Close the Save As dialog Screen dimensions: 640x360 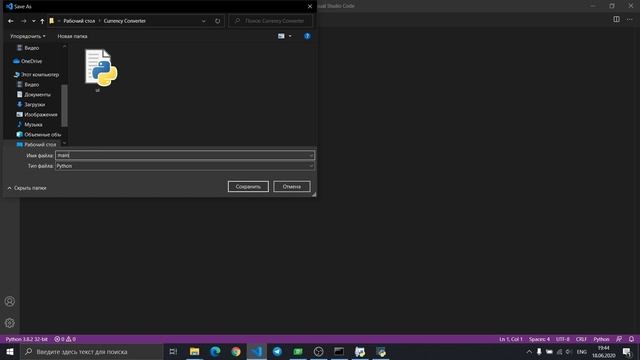[310, 6]
